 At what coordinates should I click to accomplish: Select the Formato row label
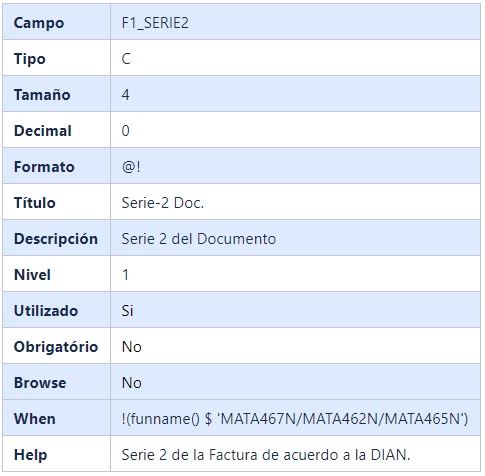pyautogui.click(x=44, y=167)
